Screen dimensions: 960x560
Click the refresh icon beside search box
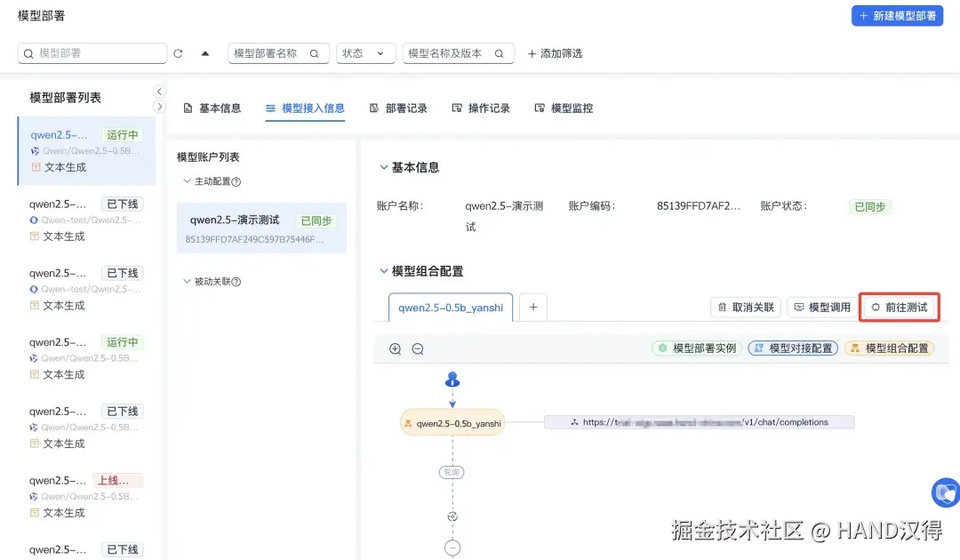coord(178,53)
